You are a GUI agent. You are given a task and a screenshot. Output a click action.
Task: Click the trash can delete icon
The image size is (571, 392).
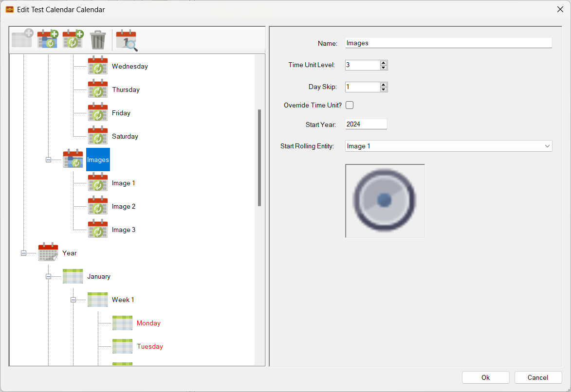(98, 40)
